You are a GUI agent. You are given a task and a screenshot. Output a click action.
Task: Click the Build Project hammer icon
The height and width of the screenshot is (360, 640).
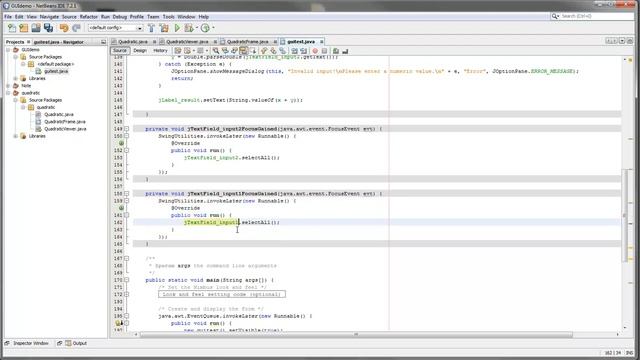point(151,28)
